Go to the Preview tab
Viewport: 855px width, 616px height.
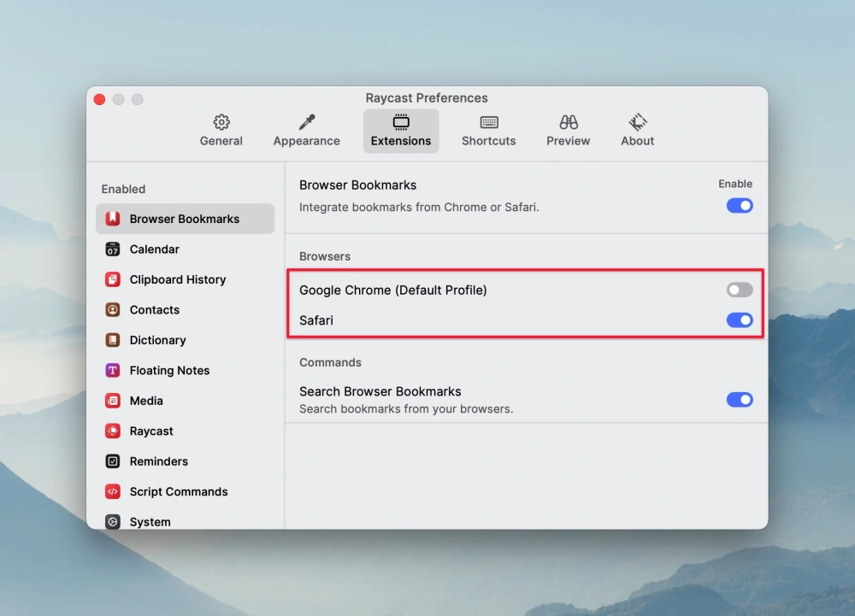coord(569,131)
